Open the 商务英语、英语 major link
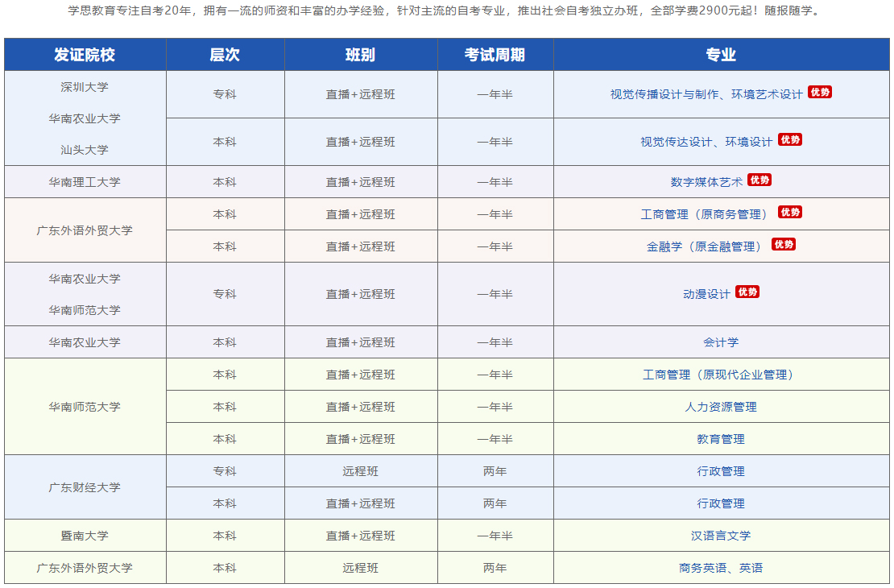Image resolution: width=894 pixels, height=588 pixels. pyautogui.click(x=721, y=568)
